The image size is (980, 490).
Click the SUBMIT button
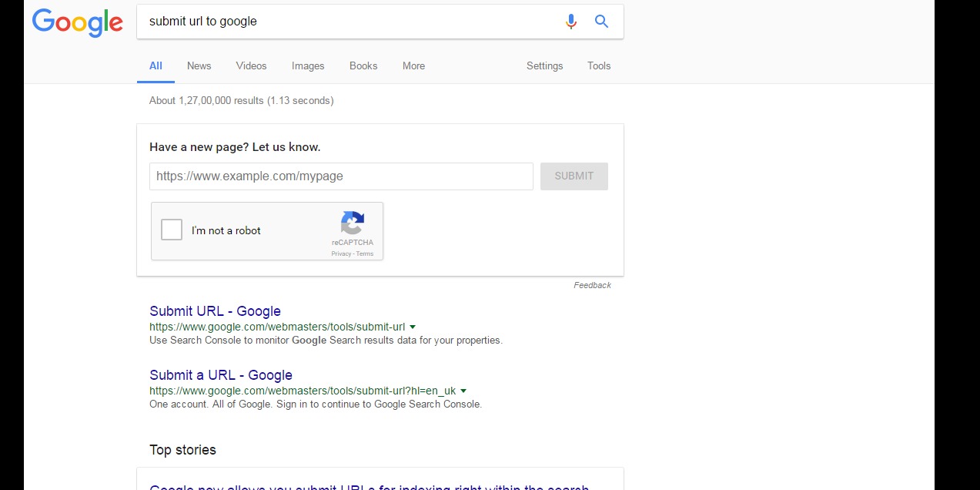[574, 176]
